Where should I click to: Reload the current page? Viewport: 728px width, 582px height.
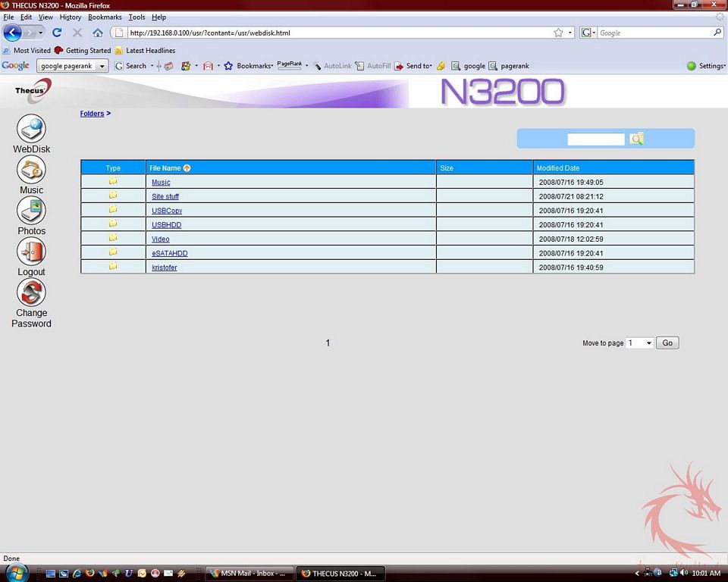pyautogui.click(x=57, y=33)
